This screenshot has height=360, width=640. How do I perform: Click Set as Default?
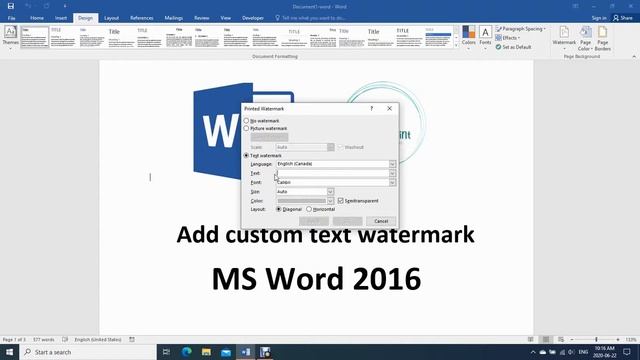click(x=513, y=47)
